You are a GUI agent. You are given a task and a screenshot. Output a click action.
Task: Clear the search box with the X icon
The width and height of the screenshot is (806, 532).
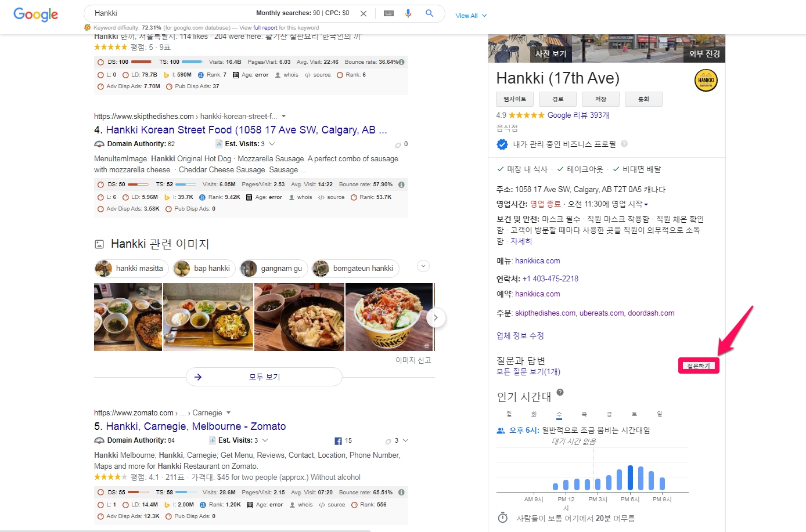(x=364, y=13)
